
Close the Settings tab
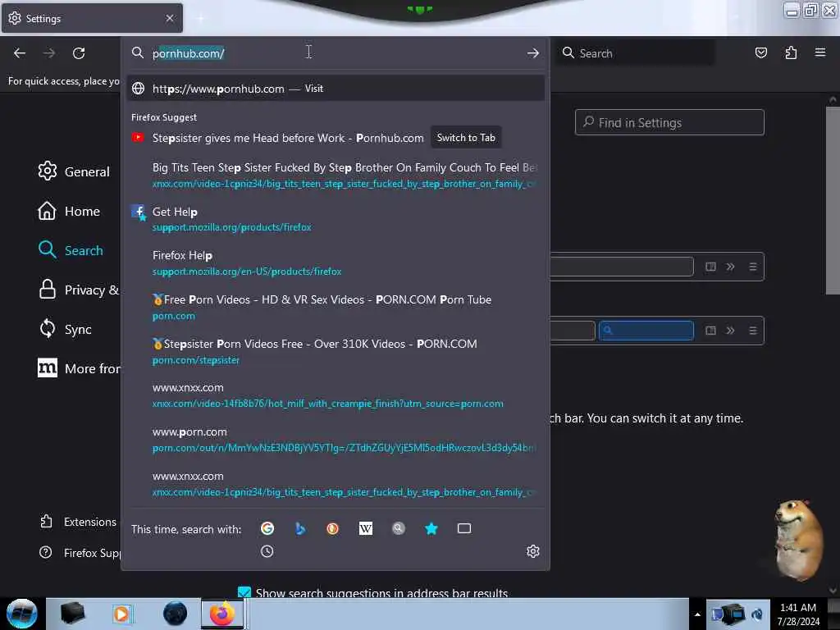pos(169,18)
